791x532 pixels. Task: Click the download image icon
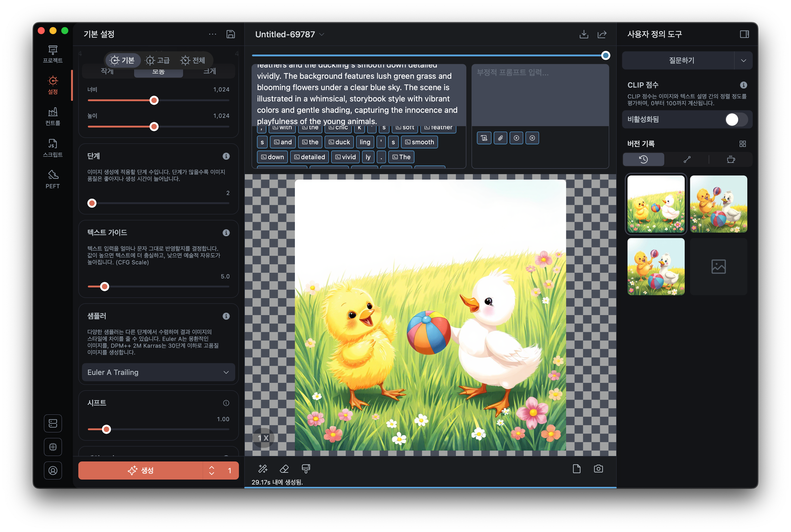584,34
